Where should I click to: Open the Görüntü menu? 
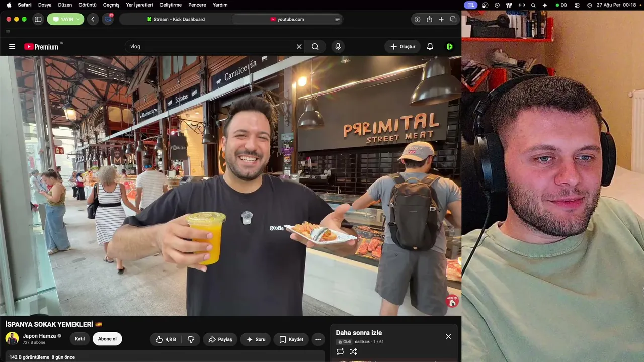click(x=88, y=5)
